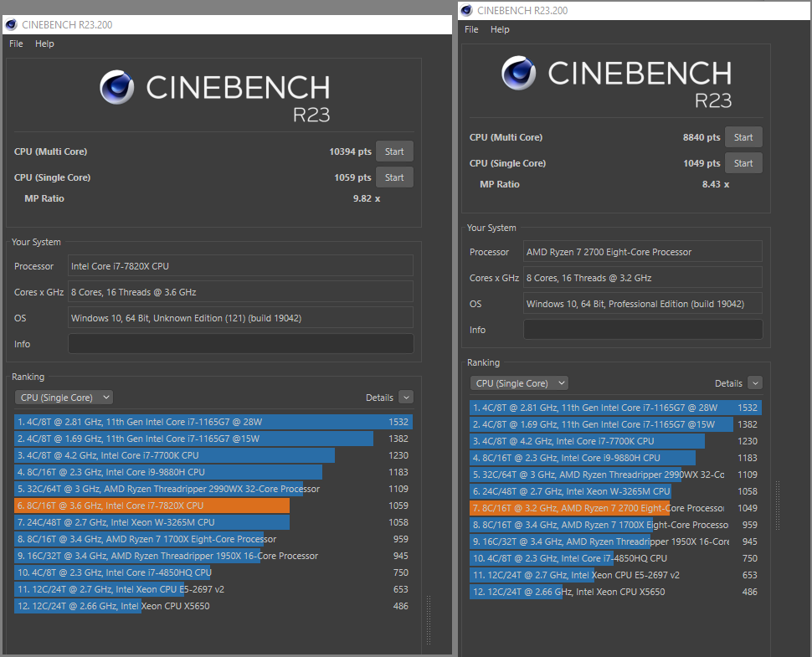Image resolution: width=812 pixels, height=657 pixels.
Task: Click the Info input field in left window
Action: pyautogui.click(x=241, y=344)
